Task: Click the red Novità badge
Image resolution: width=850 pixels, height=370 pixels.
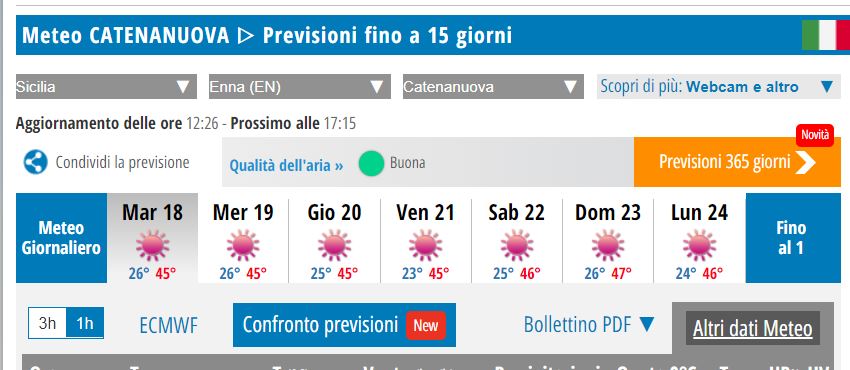Action: pyautogui.click(x=815, y=135)
